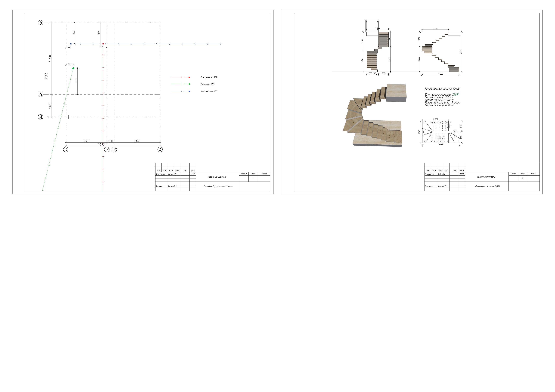
Task: Click the 'Результаты расчета лестницы' heading
Action: tap(442, 89)
